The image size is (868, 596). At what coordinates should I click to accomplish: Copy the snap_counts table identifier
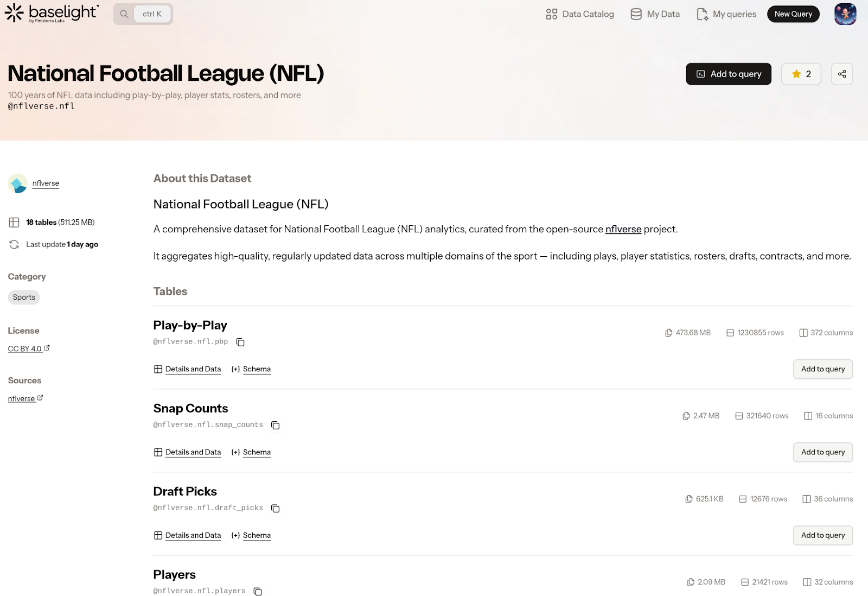click(276, 425)
